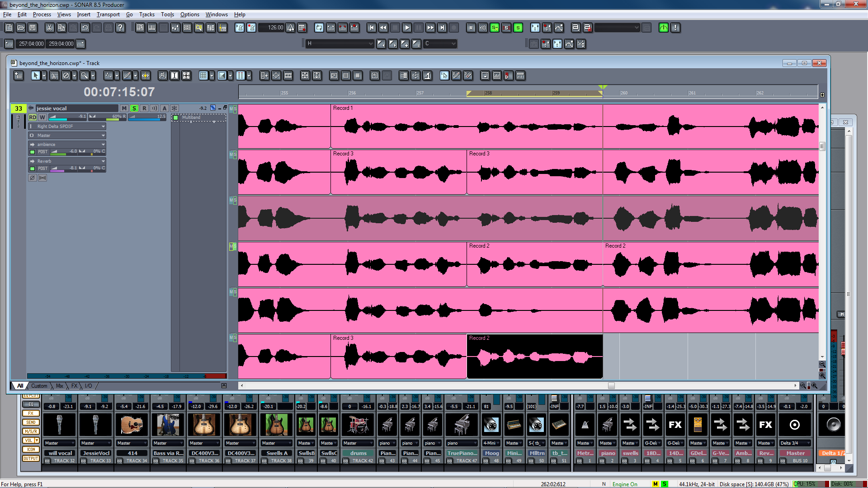Open the Process menu
Viewport: 868px width, 488px height.
click(x=42, y=14)
